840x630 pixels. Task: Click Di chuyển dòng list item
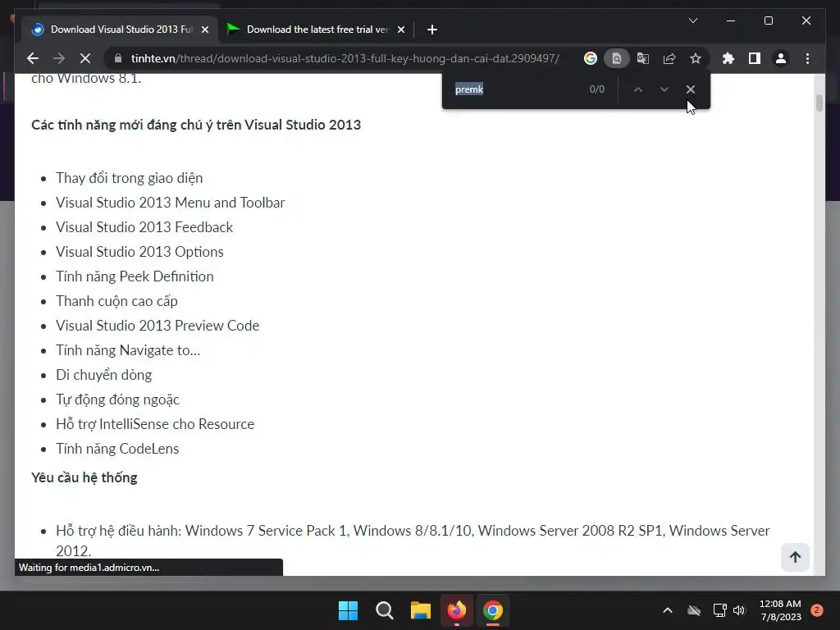click(104, 375)
